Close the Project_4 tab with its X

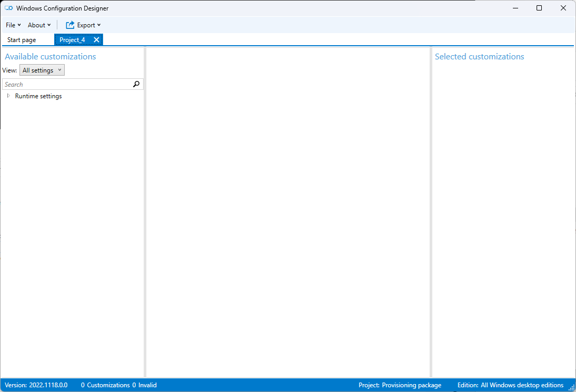[x=96, y=40]
